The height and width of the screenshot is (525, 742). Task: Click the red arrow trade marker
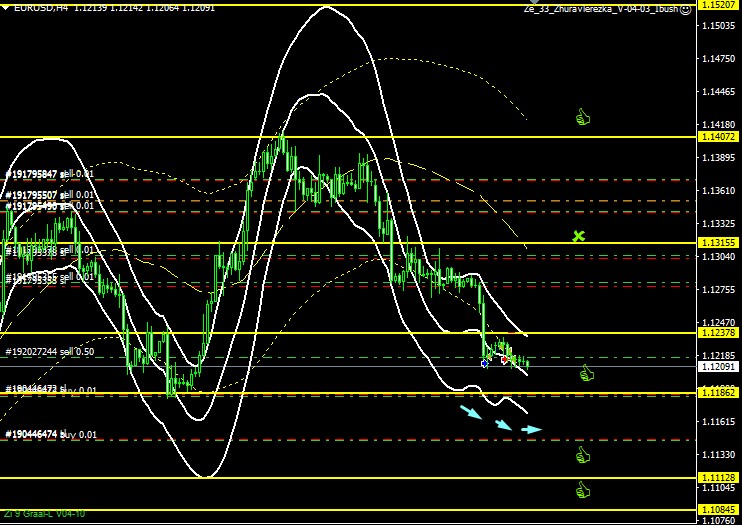click(504, 359)
